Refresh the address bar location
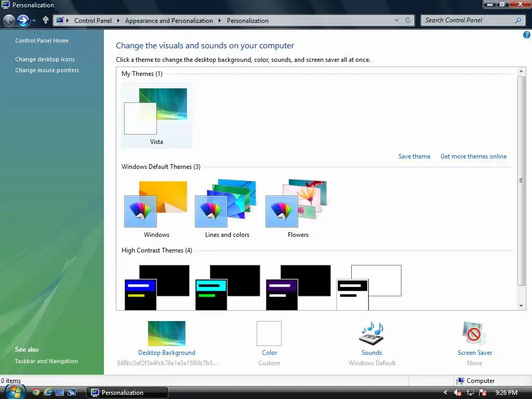The width and height of the screenshot is (532, 399). [x=408, y=20]
